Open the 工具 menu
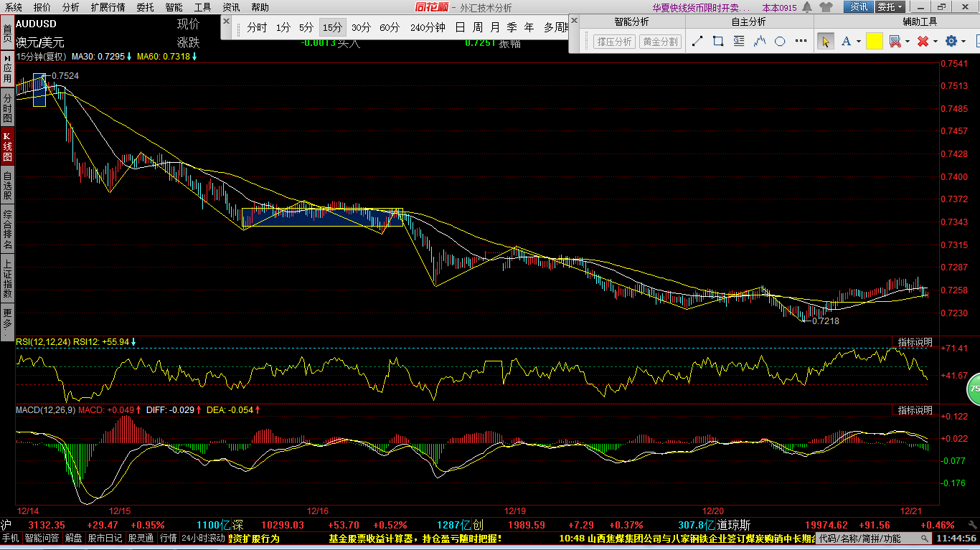Image resolution: width=980 pixels, height=550 pixels. coord(202,7)
